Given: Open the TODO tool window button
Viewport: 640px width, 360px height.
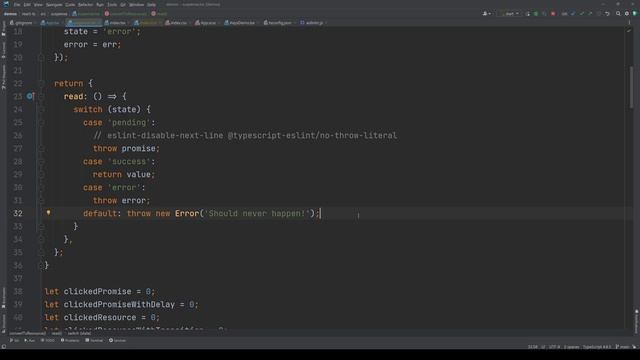Looking at the screenshot, I should (x=48, y=340).
